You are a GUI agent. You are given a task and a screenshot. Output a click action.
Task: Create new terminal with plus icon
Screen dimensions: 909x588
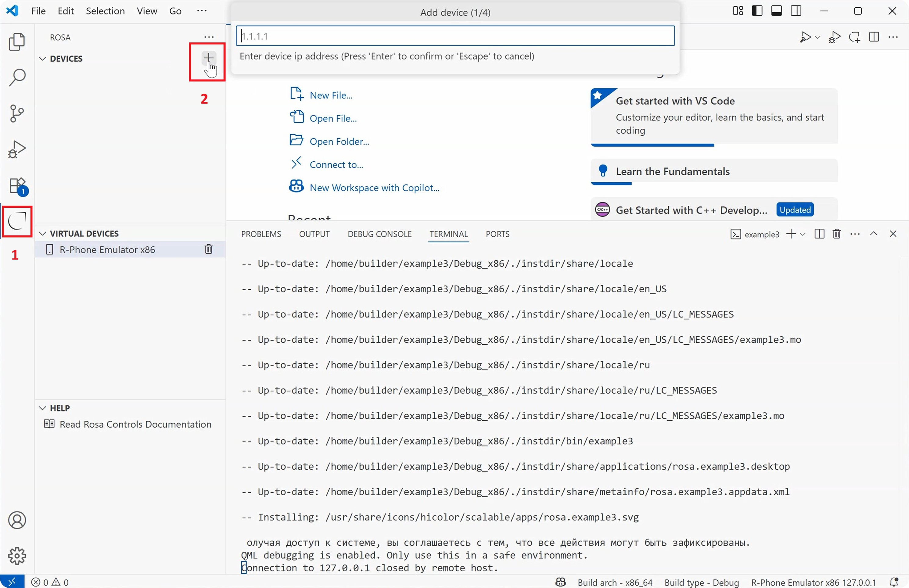pyautogui.click(x=792, y=234)
